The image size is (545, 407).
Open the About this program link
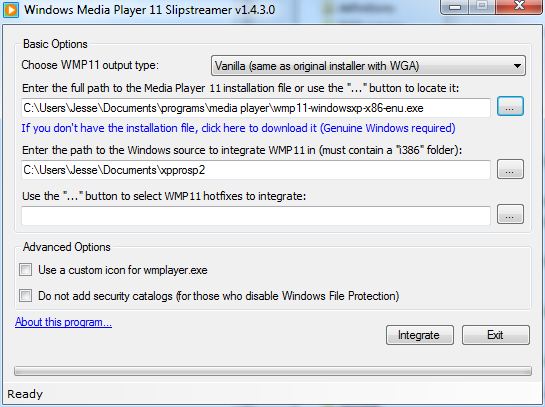tap(63, 322)
